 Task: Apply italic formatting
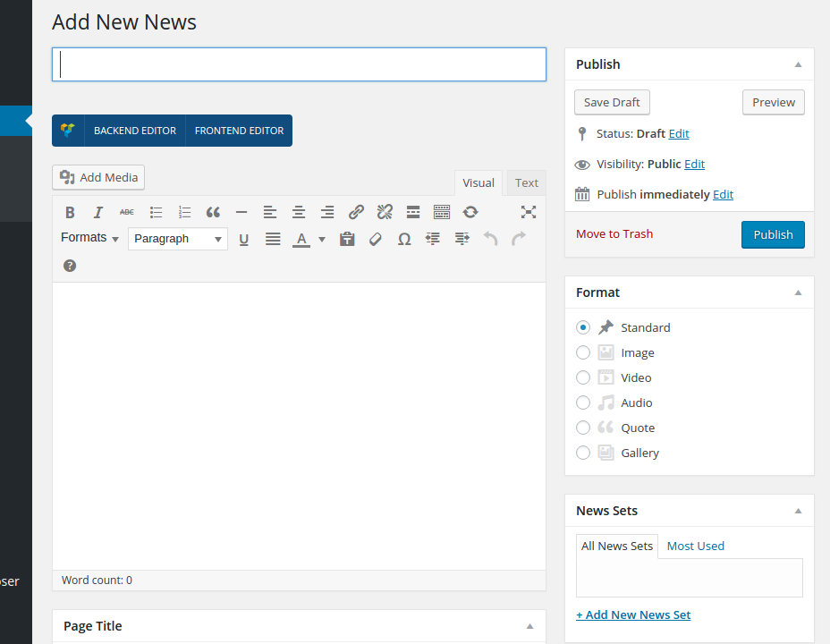(98, 212)
